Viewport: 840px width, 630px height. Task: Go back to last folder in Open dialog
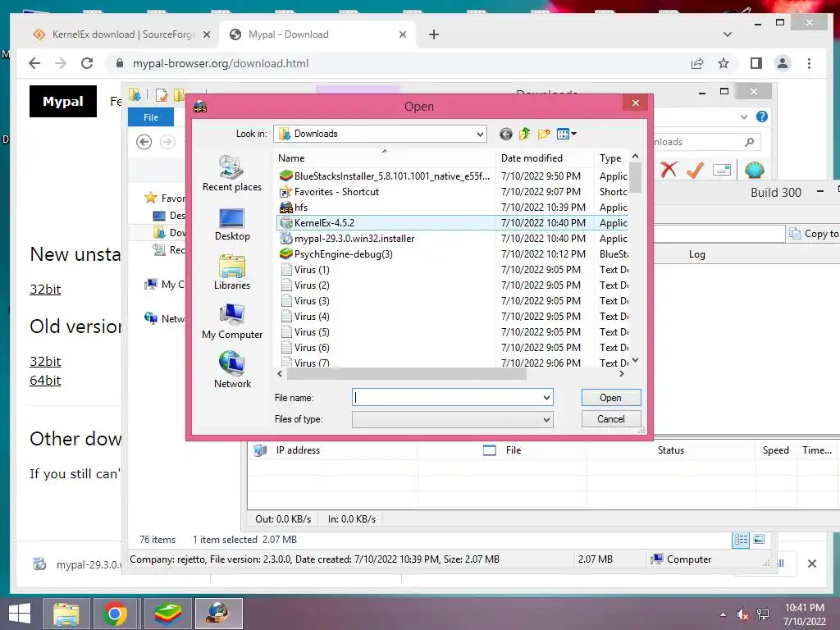(505, 134)
